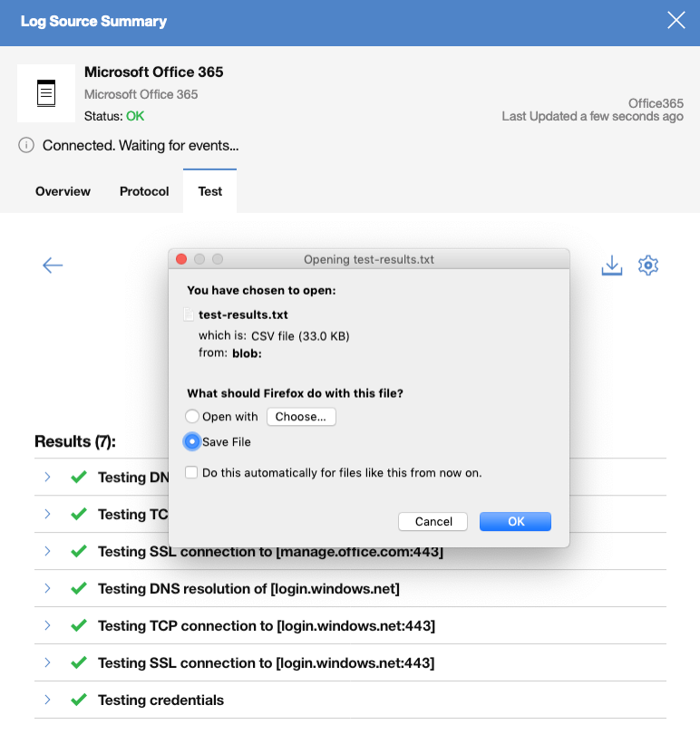Click the 'Results (7):' heading

[75, 441]
